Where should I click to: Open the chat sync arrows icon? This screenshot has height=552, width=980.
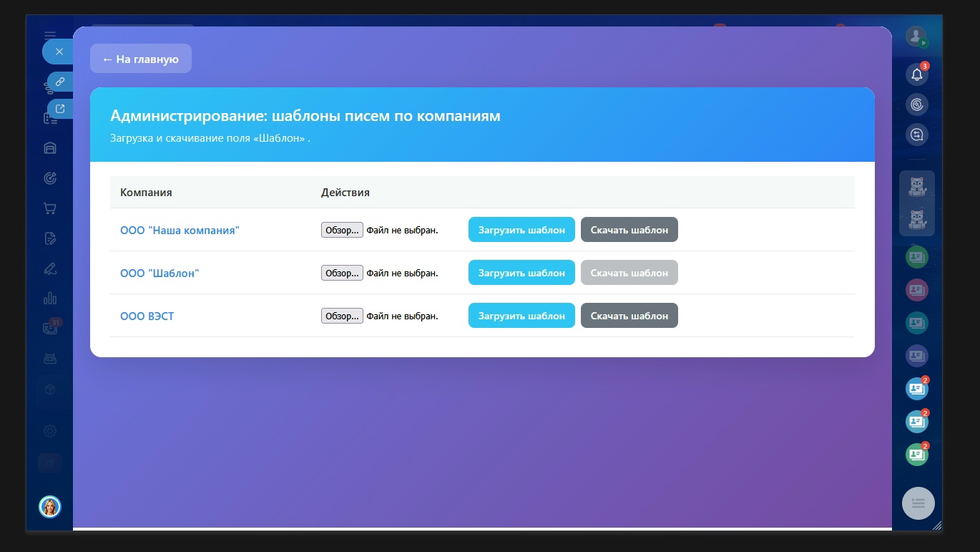pos(917,135)
